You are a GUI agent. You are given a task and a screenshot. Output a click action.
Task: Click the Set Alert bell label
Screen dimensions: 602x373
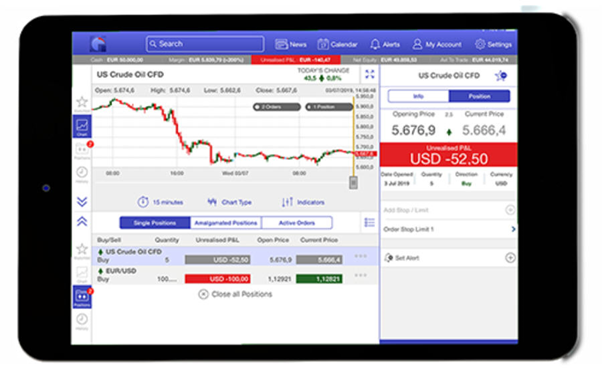pos(402,258)
